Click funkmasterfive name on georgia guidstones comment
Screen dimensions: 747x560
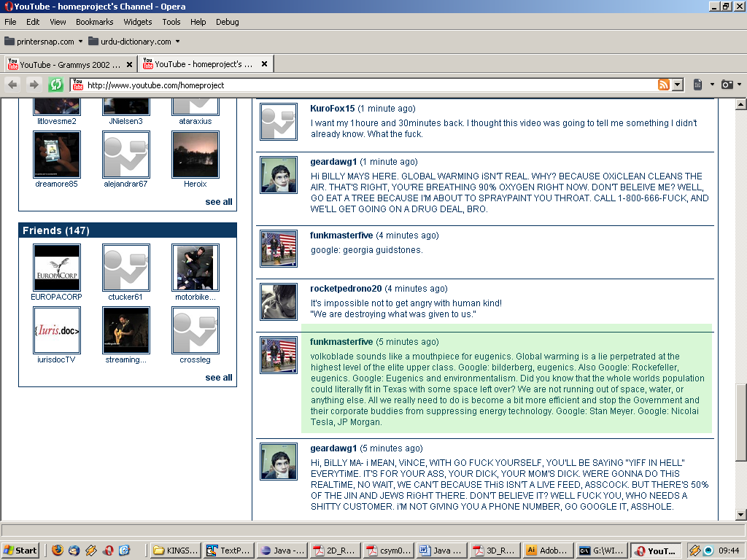[x=341, y=236]
